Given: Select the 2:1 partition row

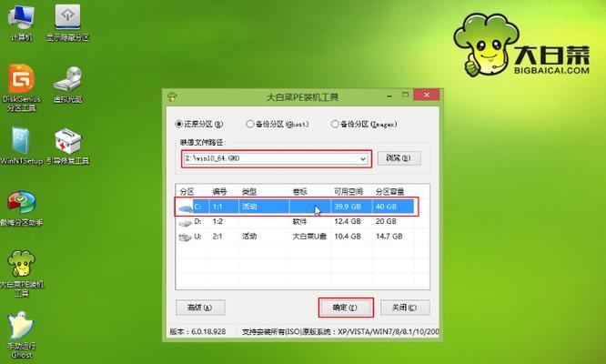Looking at the screenshot, I should tap(296, 237).
